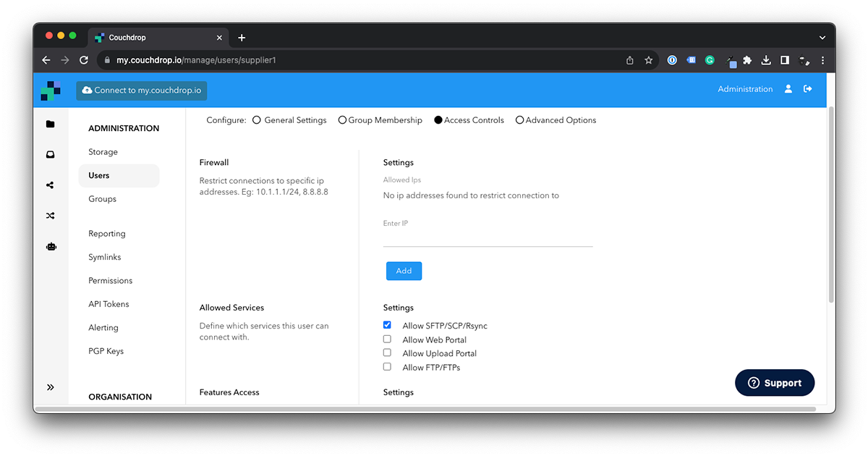The width and height of the screenshot is (868, 456).
Task: Click the share icon in the left sidebar
Action: [x=50, y=185]
